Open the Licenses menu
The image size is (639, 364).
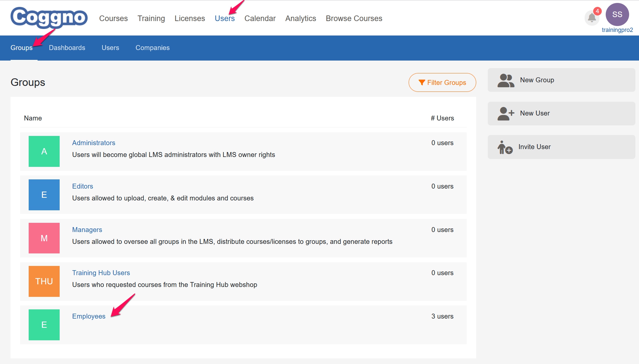click(x=190, y=18)
